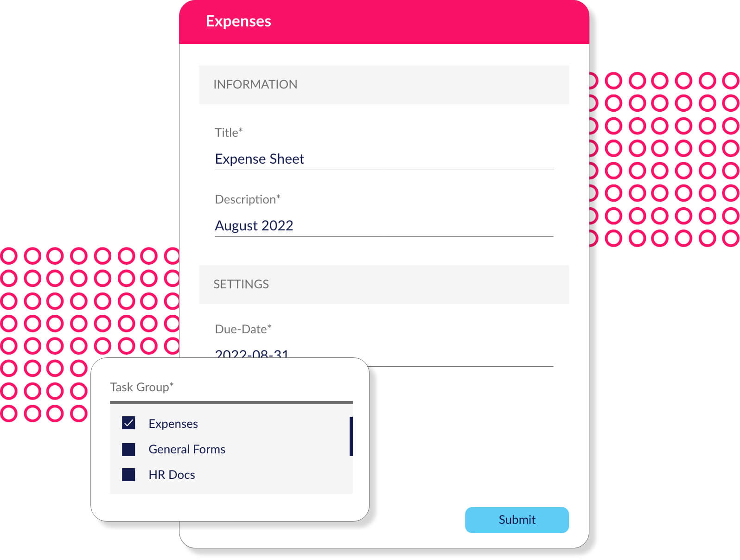Viewport: 740px width, 560px height.
Task: Click the Title* field label
Action: coord(229,133)
